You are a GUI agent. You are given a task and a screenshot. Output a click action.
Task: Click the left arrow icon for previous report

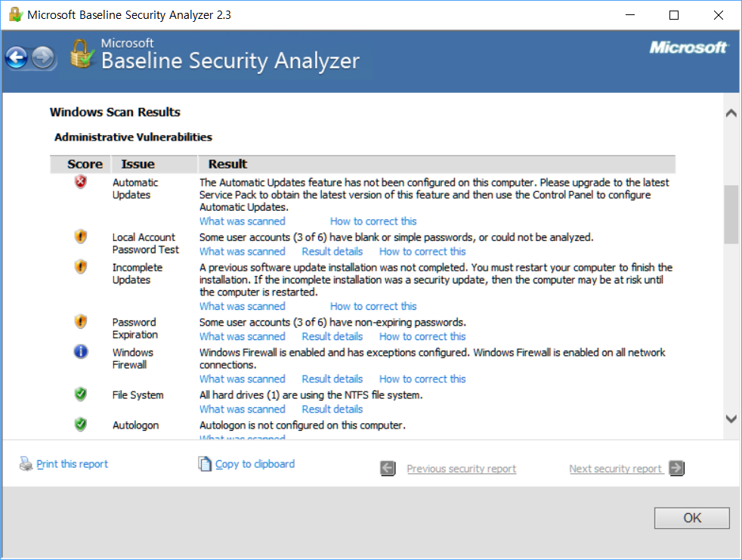(x=388, y=469)
